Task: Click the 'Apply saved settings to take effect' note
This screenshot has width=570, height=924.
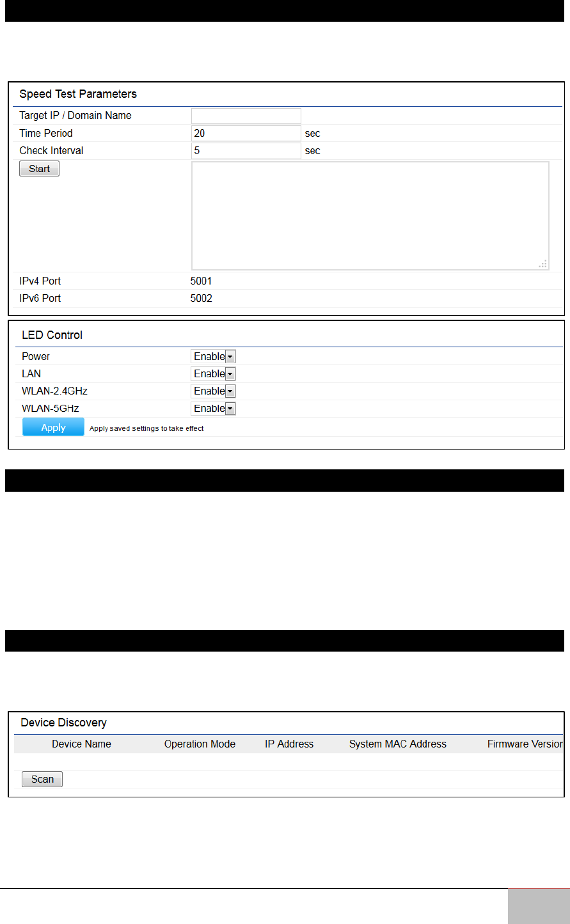Action: [x=146, y=428]
